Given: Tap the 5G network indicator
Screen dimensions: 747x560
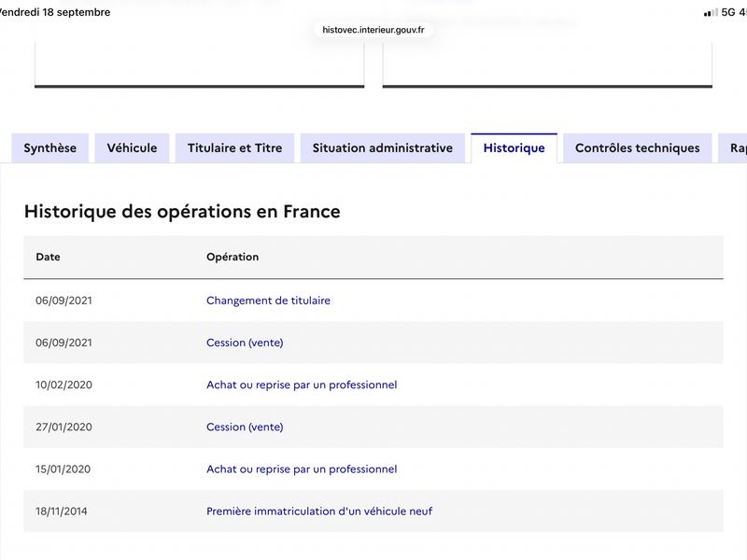Looking at the screenshot, I should pyautogui.click(x=728, y=12).
